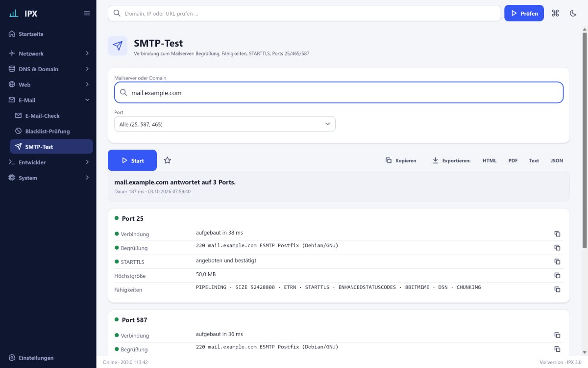Copy the Port 25 Verbindung row
The height and width of the screenshot is (368, 588).
pos(557,234)
